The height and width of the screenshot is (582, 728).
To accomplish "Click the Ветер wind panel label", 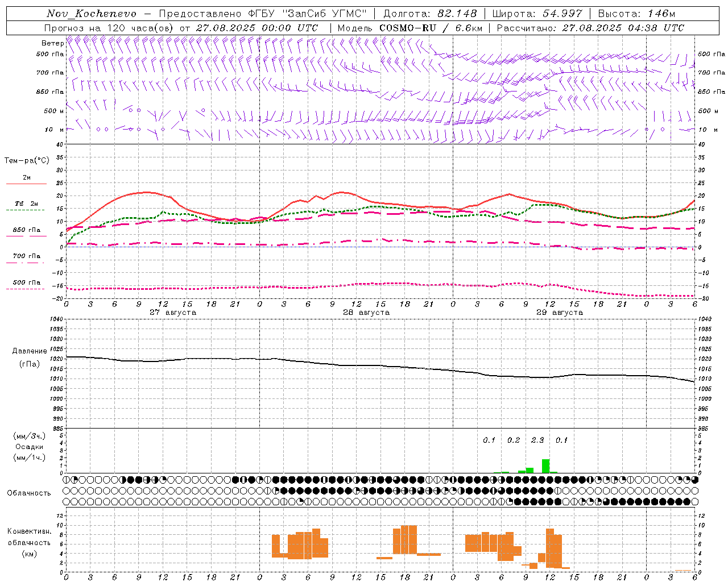I will (52, 43).
